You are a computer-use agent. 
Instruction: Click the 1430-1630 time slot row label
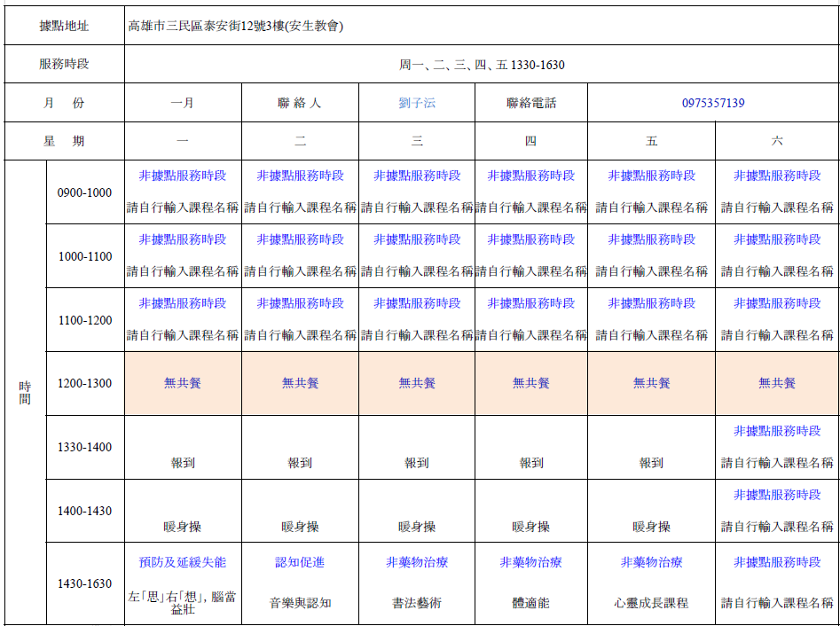tap(85, 583)
